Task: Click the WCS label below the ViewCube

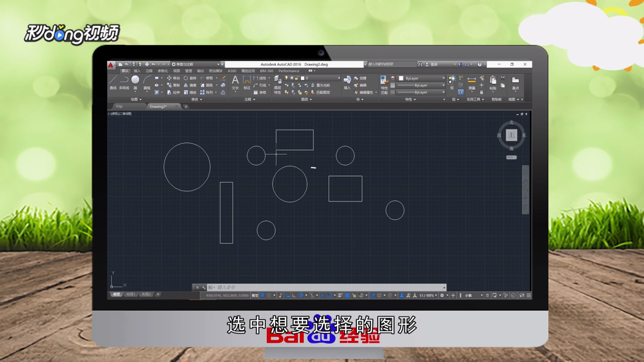Action: [x=511, y=157]
